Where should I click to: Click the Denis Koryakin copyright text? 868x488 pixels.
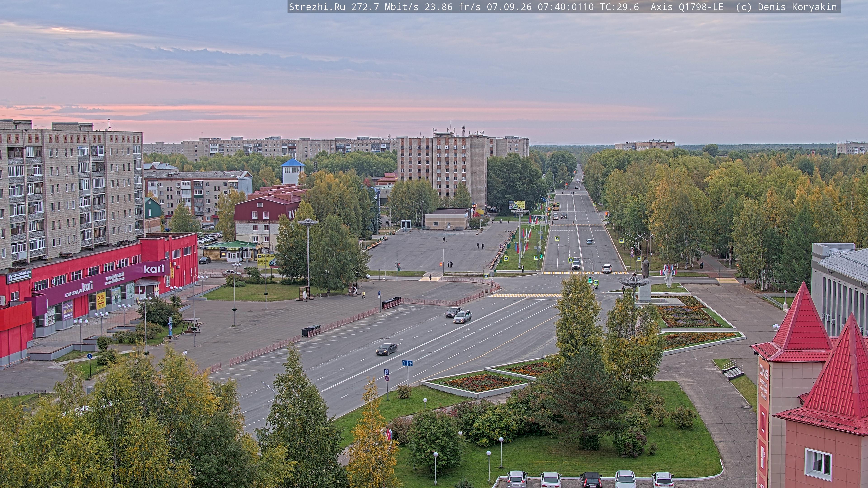tap(797, 7)
